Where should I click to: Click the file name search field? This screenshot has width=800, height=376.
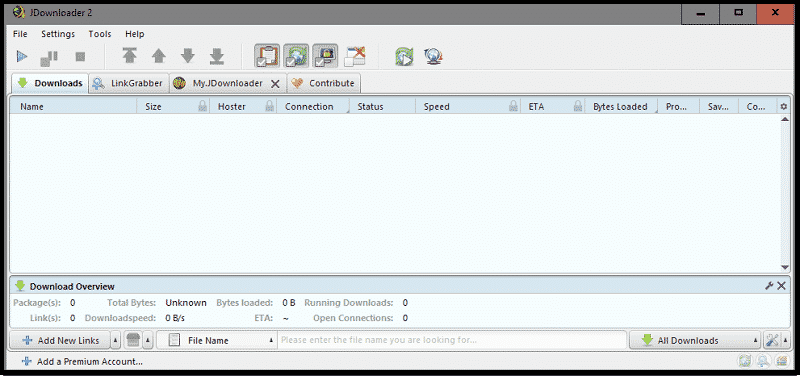[x=452, y=340]
